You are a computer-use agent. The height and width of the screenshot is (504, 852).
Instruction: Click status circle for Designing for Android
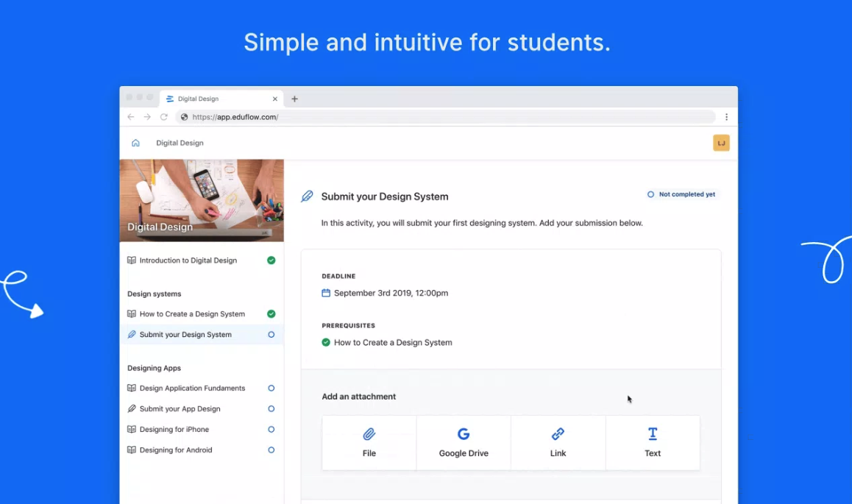[271, 450]
